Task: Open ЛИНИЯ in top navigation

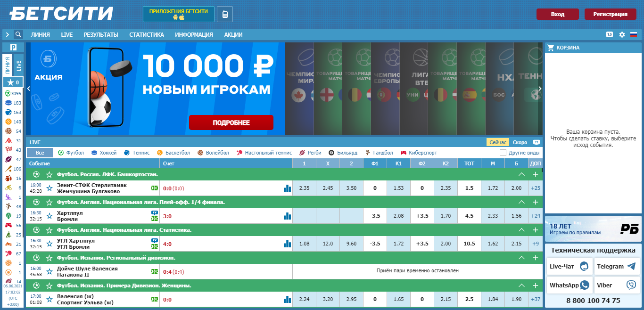Action: click(x=41, y=34)
